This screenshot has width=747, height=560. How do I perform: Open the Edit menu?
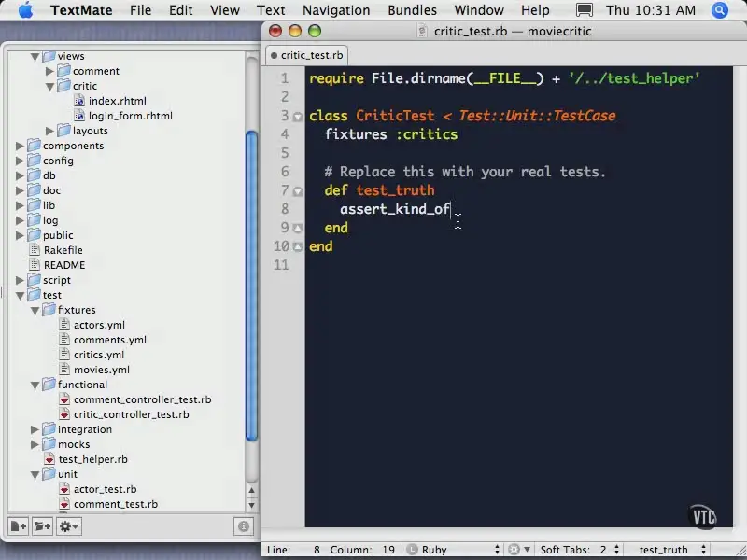(x=180, y=10)
